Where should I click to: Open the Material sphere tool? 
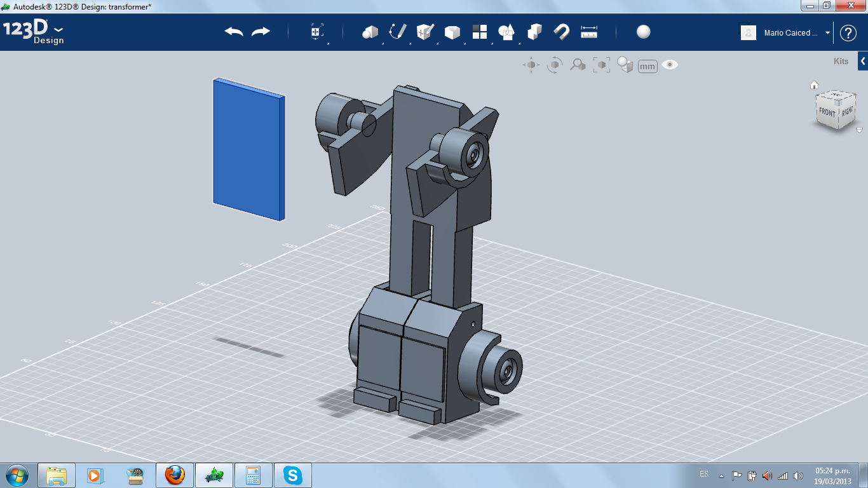pyautogui.click(x=644, y=32)
